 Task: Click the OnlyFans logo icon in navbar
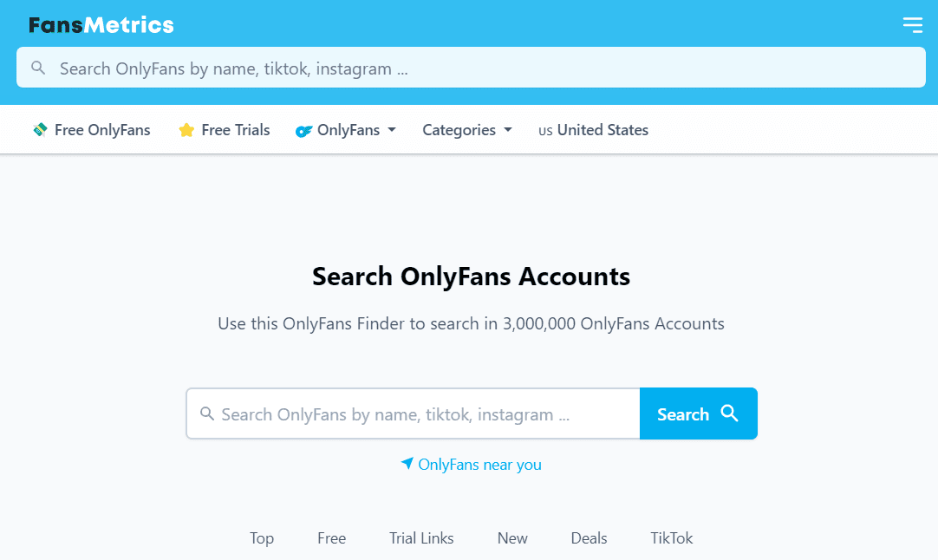coord(303,131)
